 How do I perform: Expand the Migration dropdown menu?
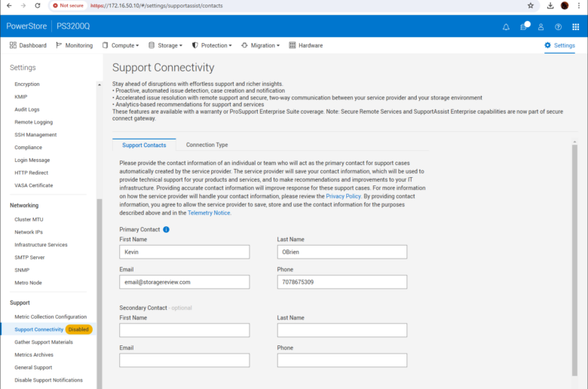pos(261,45)
